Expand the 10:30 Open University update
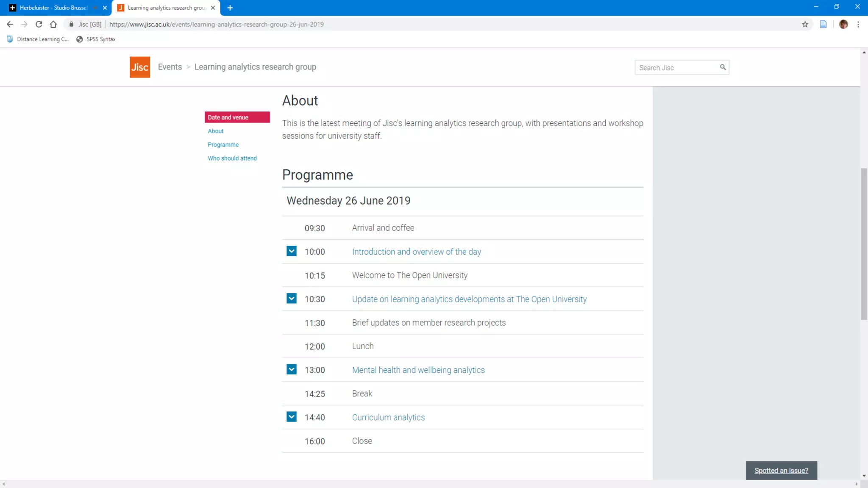This screenshot has width=868, height=488. [x=292, y=299]
